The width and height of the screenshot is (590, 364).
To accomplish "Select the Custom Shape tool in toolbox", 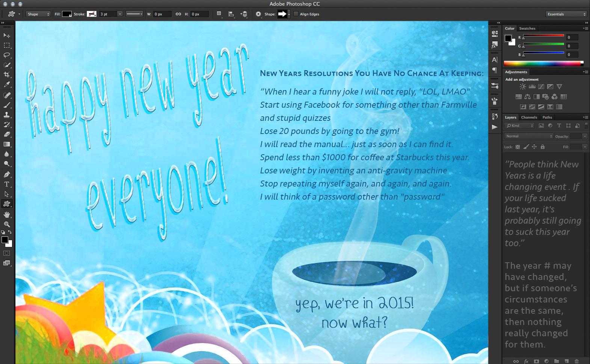I will [x=7, y=204].
